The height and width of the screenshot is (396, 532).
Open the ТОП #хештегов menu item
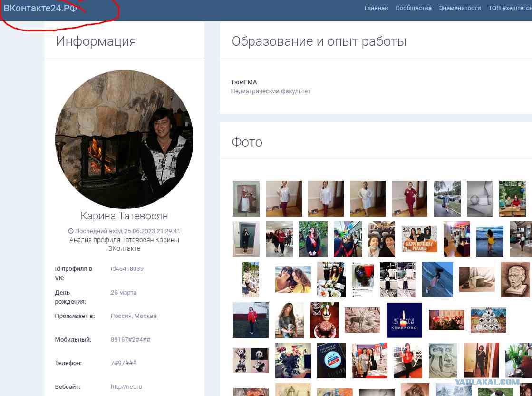[510, 8]
